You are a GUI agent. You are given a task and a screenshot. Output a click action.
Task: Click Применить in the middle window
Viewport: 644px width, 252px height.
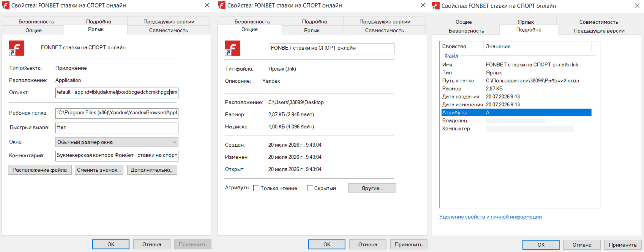click(409, 244)
